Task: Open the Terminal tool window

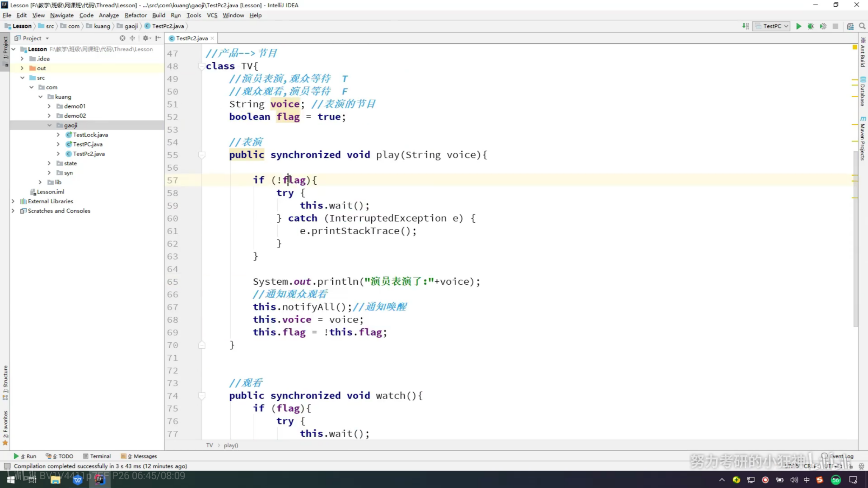Action: tap(97, 456)
